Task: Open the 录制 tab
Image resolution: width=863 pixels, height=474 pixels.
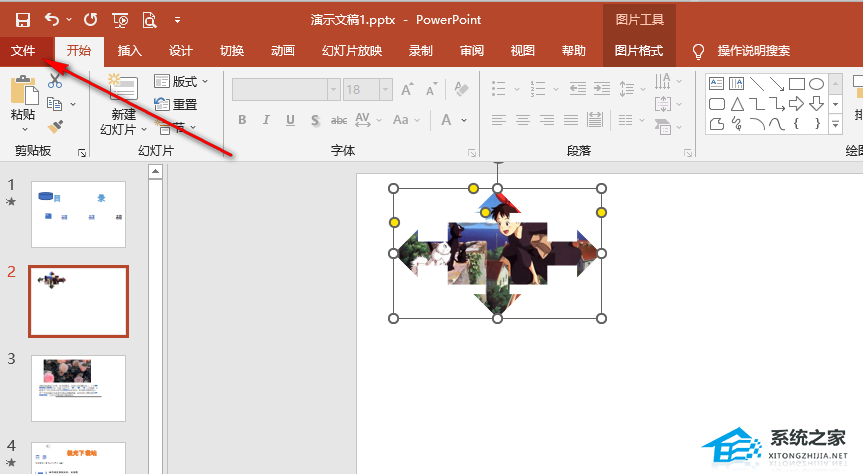Action: coord(420,51)
